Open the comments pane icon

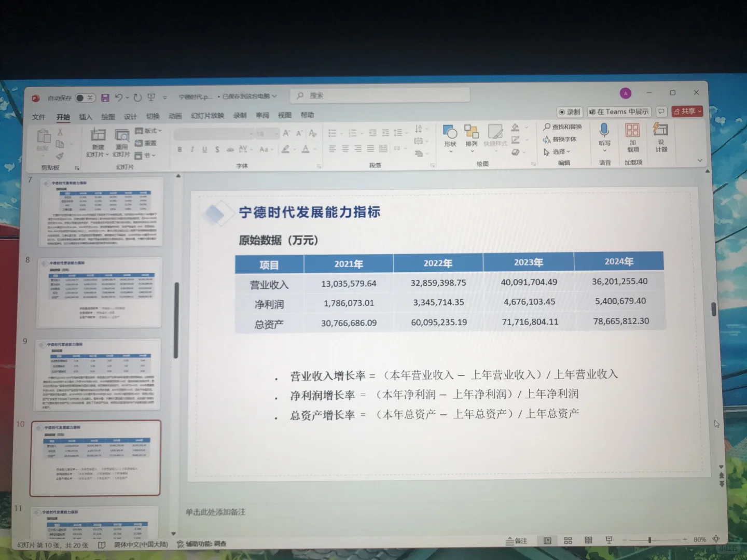(661, 111)
